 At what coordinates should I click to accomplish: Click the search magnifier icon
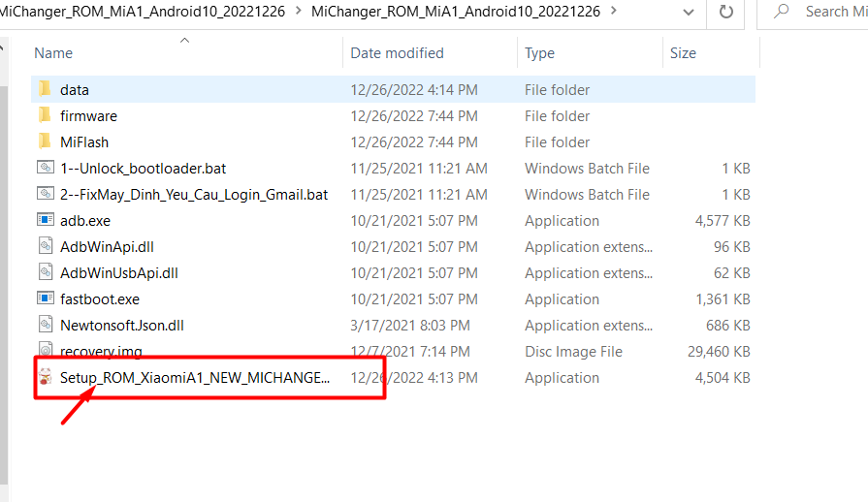[782, 13]
